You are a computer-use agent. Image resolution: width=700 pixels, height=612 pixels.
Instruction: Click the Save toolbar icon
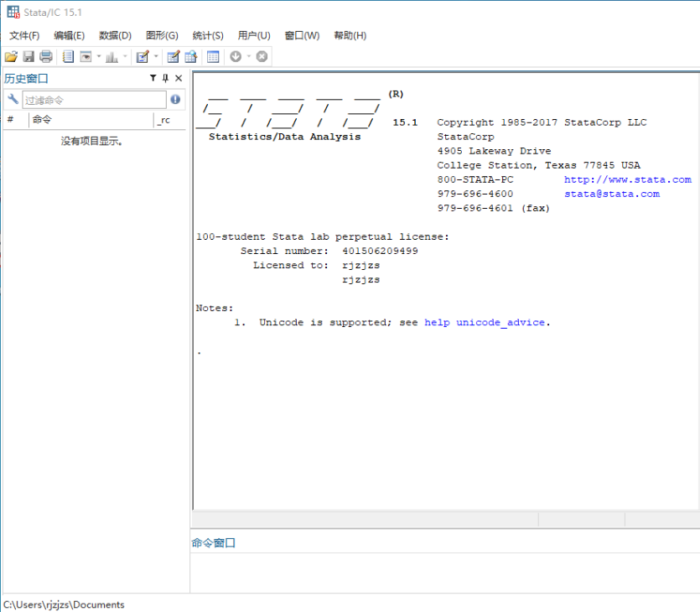pyautogui.click(x=29, y=56)
